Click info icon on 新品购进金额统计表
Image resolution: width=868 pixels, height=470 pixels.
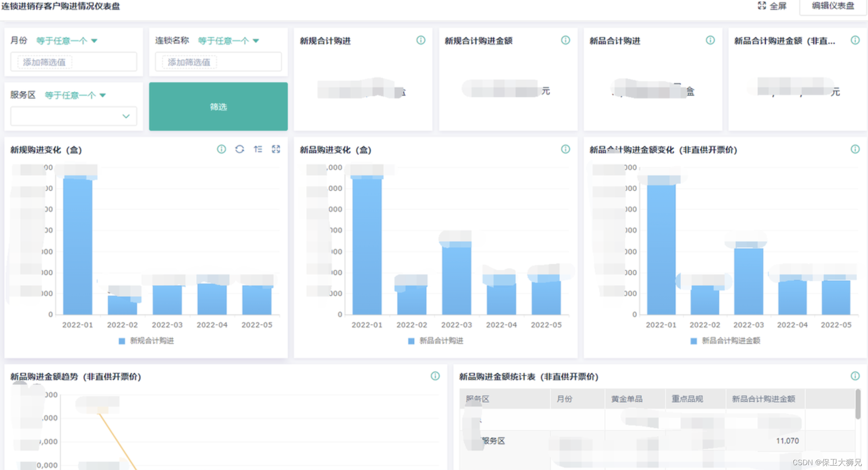point(855,376)
